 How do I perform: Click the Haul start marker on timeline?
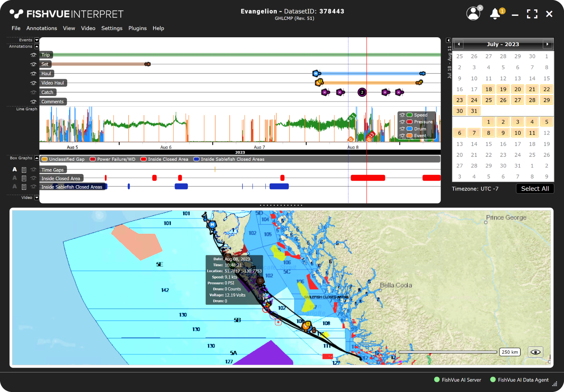[316, 73]
